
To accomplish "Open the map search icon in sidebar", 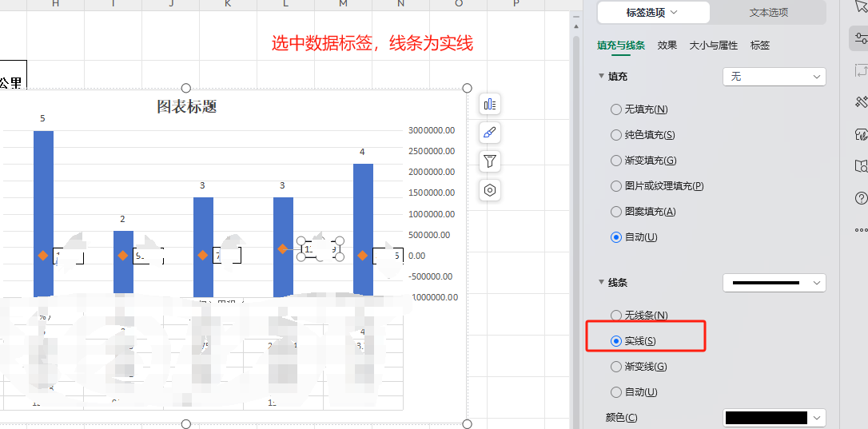I will click(x=861, y=166).
